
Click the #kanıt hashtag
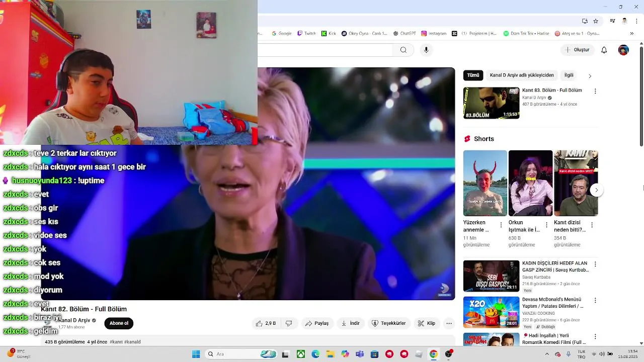coord(116,342)
